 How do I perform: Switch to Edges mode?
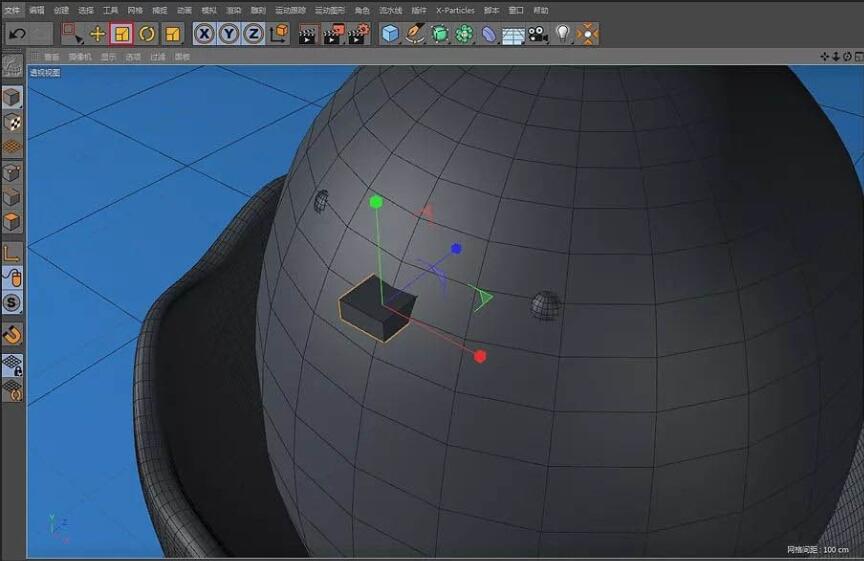tap(12, 197)
